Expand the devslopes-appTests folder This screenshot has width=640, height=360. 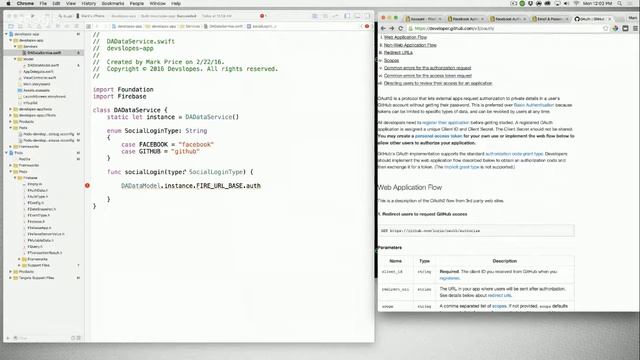coord(11,109)
